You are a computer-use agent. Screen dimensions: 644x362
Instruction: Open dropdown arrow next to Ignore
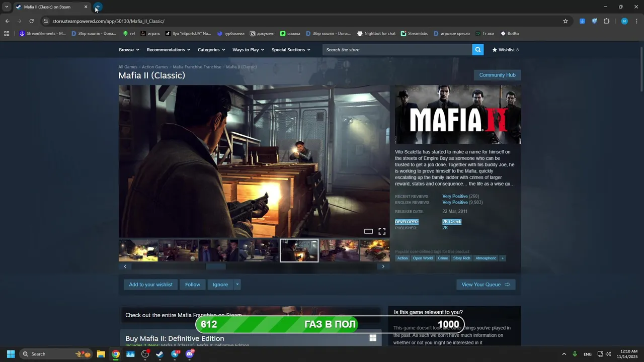[237, 285]
